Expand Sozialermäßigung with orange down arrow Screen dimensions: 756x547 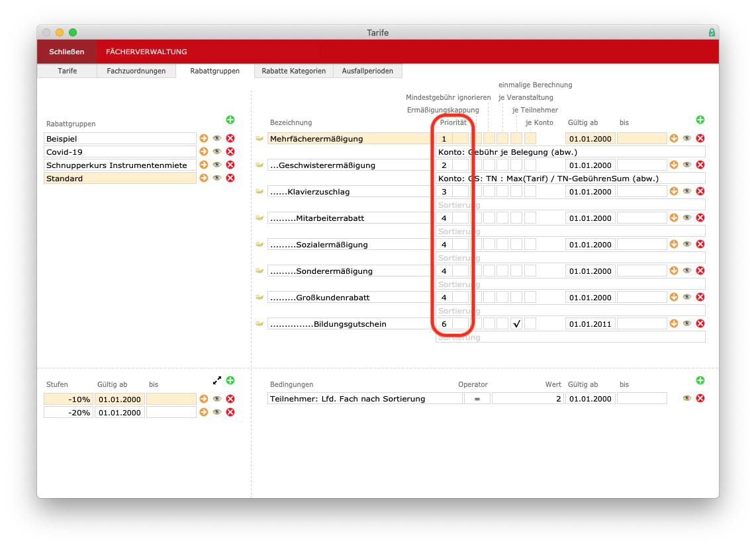coord(674,244)
